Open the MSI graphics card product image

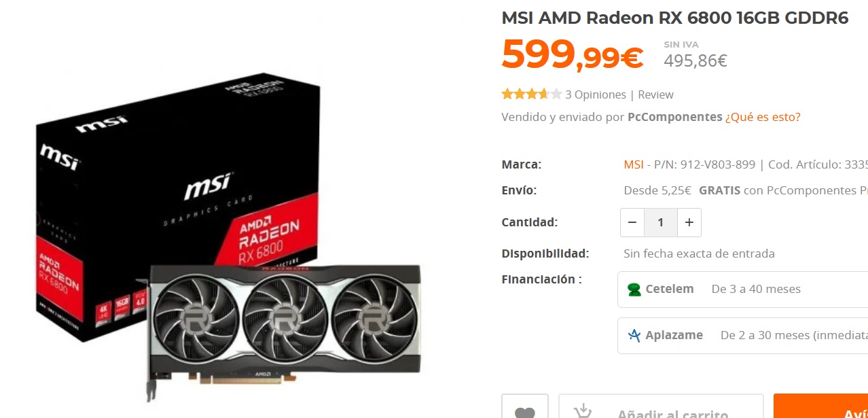pyautogui.click(x=228, y=239)
